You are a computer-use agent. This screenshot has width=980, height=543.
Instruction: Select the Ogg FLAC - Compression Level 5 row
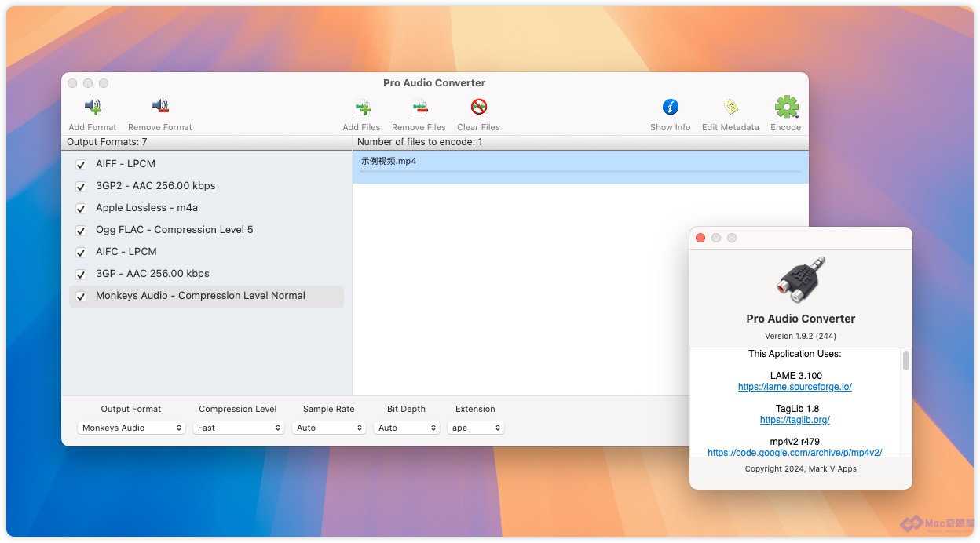(207, 230)
